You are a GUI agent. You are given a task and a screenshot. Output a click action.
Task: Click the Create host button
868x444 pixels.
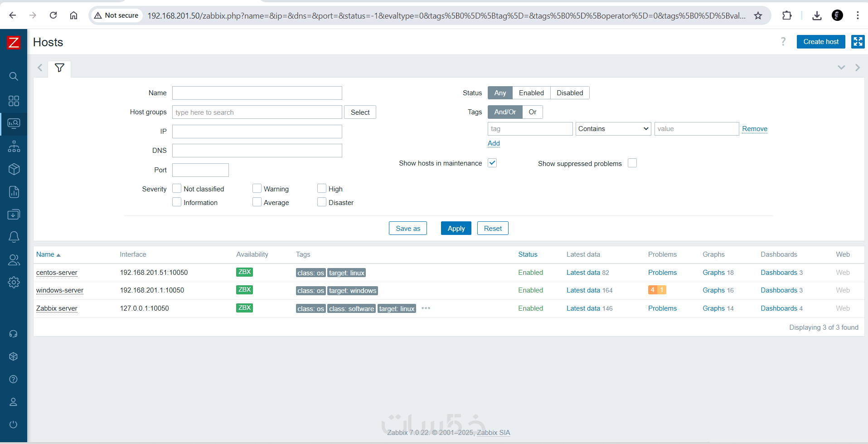(x=821, y=42)
